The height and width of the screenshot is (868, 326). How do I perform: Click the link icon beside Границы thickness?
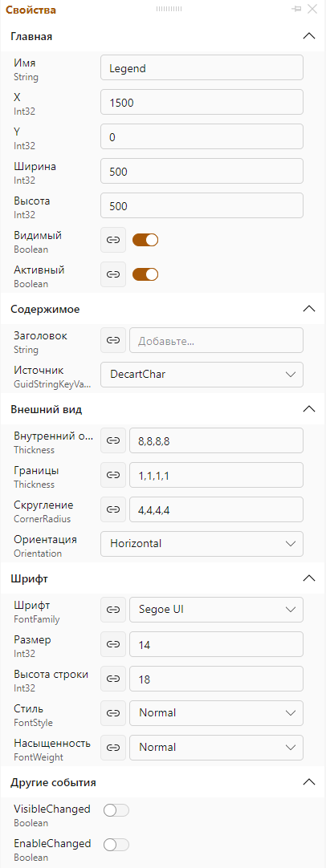click(x=113, y=475)
